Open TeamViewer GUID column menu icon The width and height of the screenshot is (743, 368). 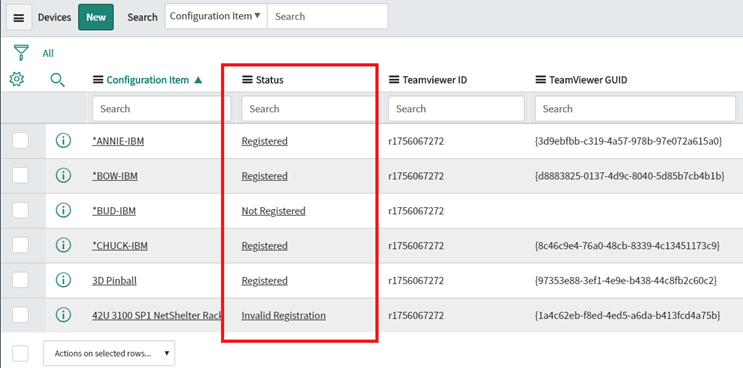(540, 80)
